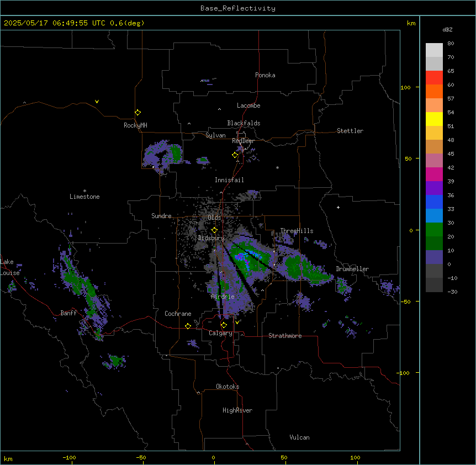Click the Blackfalds city label

(244, 123)
